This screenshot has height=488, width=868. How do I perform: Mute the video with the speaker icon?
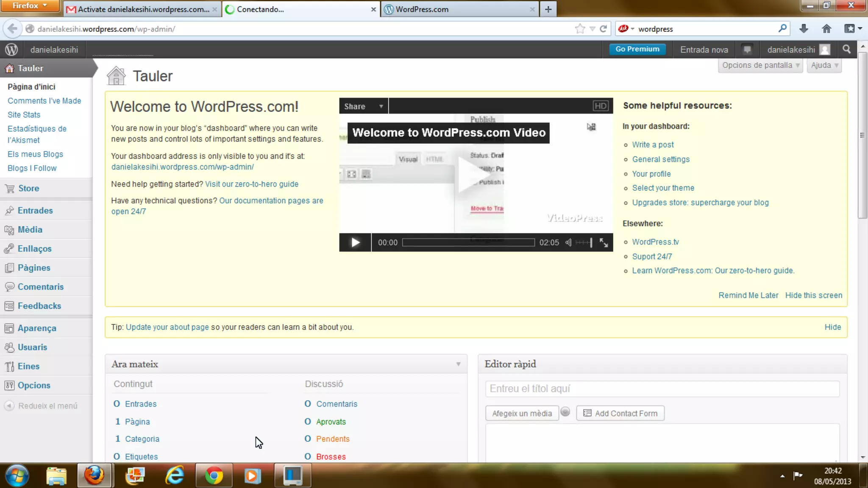click(x=568, y=243)
